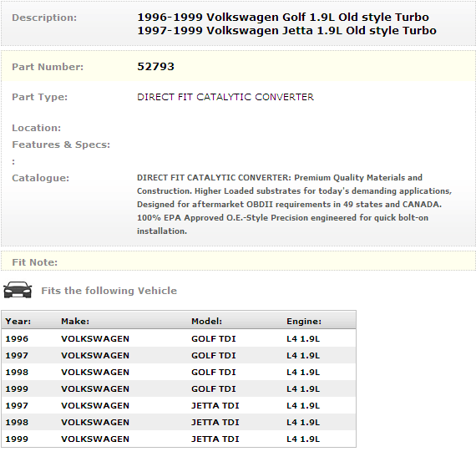Select the 1998 Jetta TDI row

[179, 422]
